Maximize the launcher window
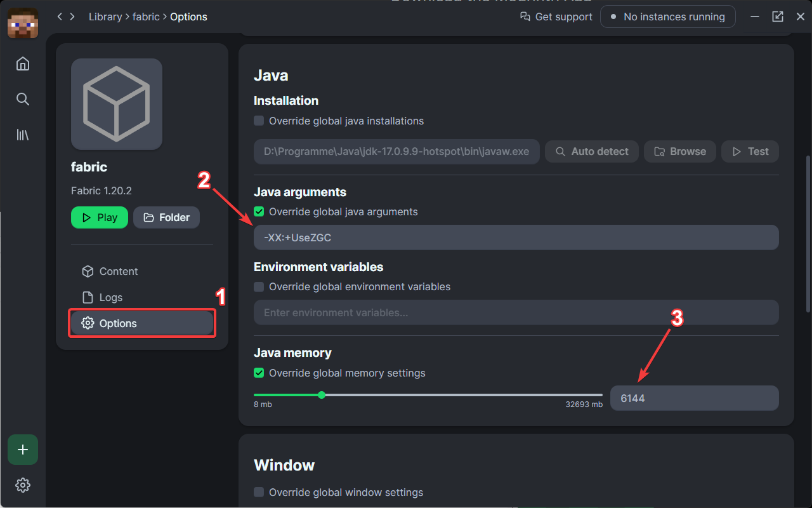The height and width of the screenshot is (508, 812). click(x=778, y=17)
